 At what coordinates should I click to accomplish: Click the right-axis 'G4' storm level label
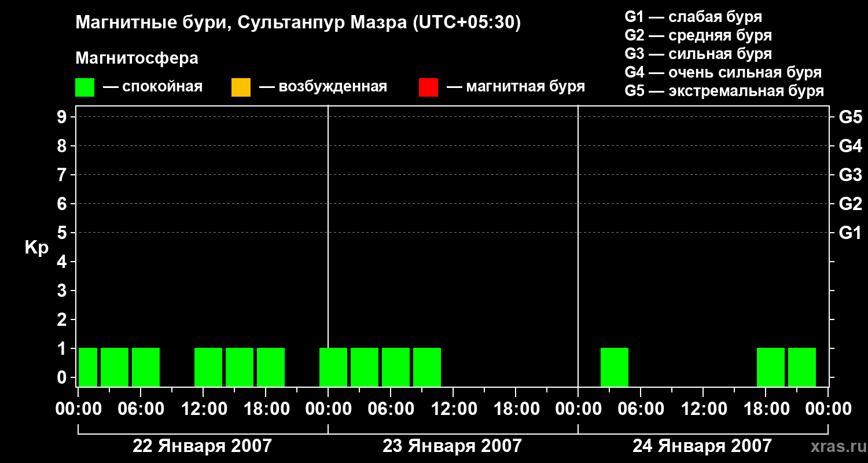coord(851,146)
